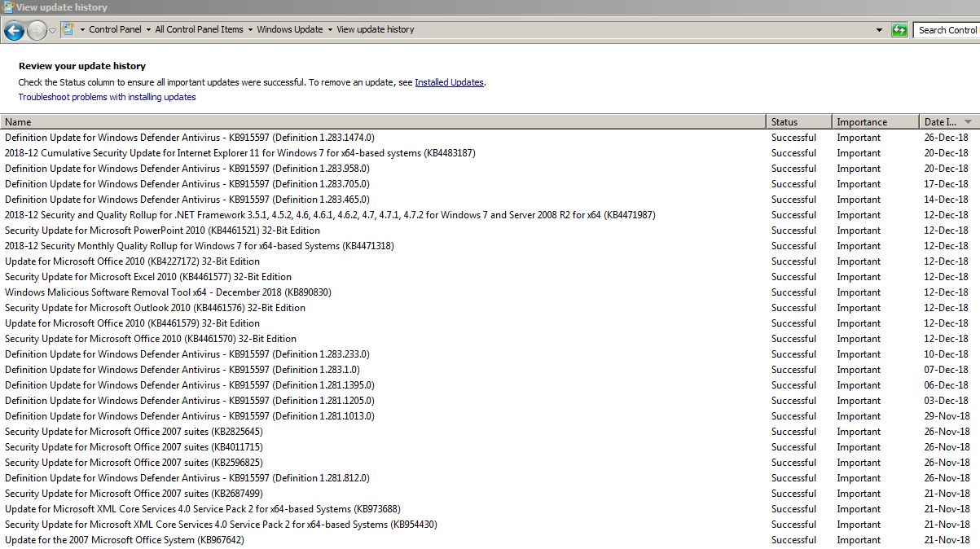Click the window icon in title bar

coord(7,7)
